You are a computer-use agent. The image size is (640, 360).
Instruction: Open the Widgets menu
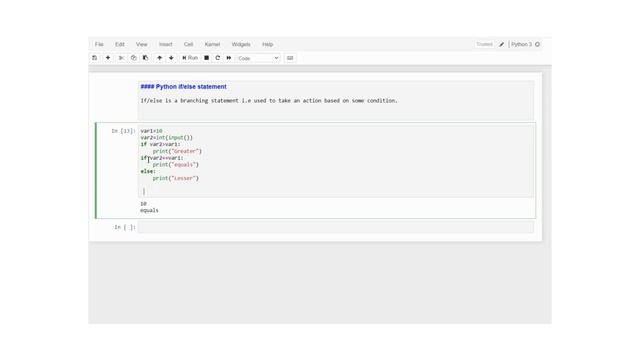pyautogui.click(x=241, y=44)
